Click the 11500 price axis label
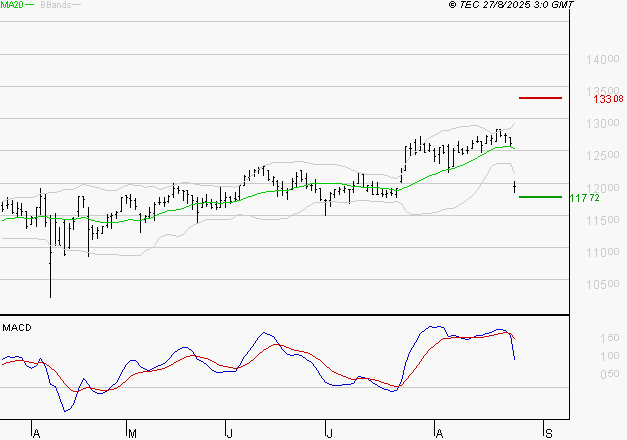Screen dimensions: 627x440 tap(603, 220)
